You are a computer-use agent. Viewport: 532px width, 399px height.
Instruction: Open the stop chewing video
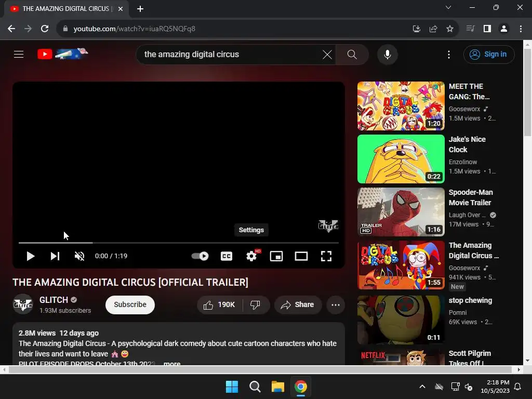(x=401, y=320)
